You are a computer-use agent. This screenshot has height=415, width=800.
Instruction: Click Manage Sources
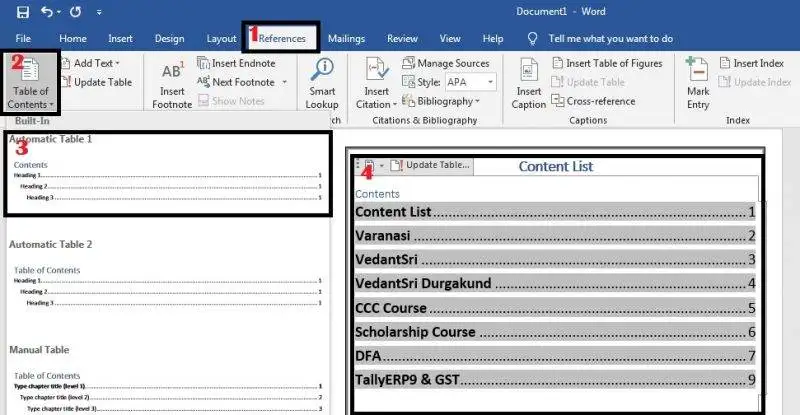pos(446,63)
